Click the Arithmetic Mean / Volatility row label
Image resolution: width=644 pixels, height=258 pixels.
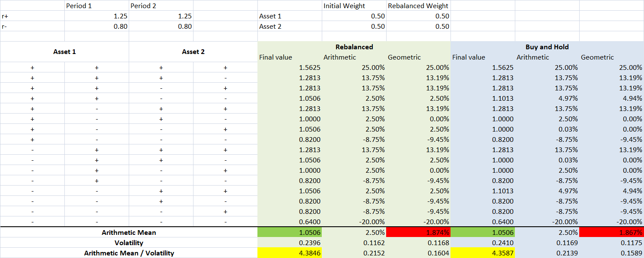129,253
